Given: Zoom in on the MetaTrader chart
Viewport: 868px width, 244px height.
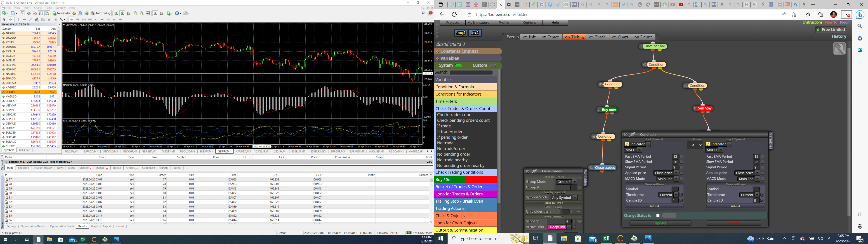Looking at the screenshot, I should pyautogui.click(x=135, y=13).
